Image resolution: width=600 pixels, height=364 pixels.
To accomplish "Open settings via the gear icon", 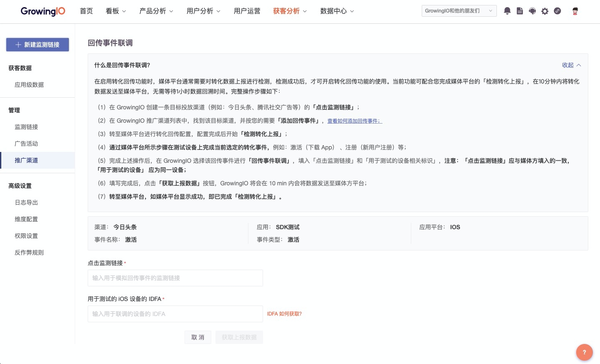I will (x=544, y=11).
